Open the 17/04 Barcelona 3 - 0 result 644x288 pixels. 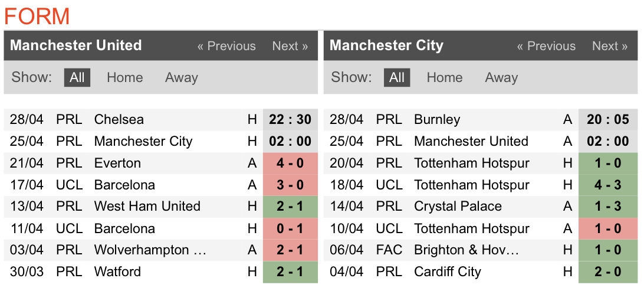click(290, 185)
